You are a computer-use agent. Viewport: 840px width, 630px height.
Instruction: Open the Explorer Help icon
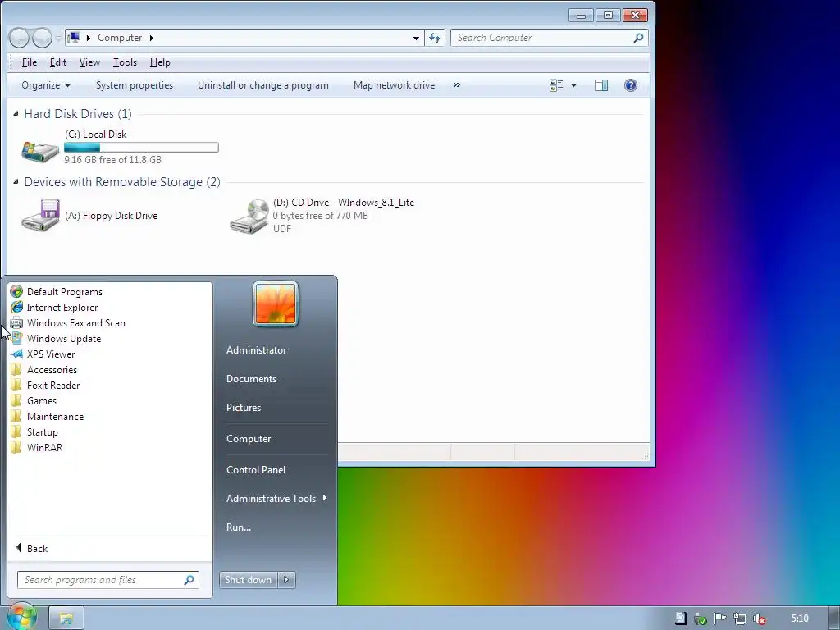(x=631, y=85)
